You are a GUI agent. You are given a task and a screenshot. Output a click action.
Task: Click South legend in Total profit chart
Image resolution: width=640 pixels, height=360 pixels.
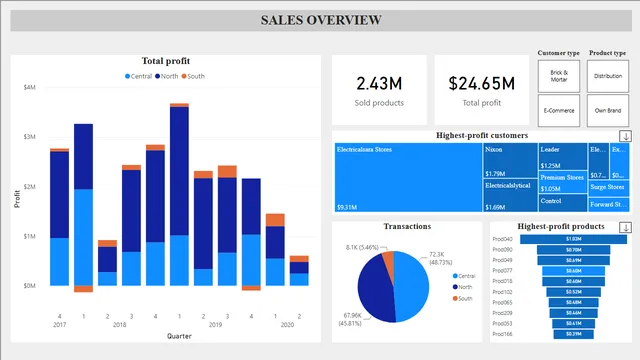(x=193, y=76)
